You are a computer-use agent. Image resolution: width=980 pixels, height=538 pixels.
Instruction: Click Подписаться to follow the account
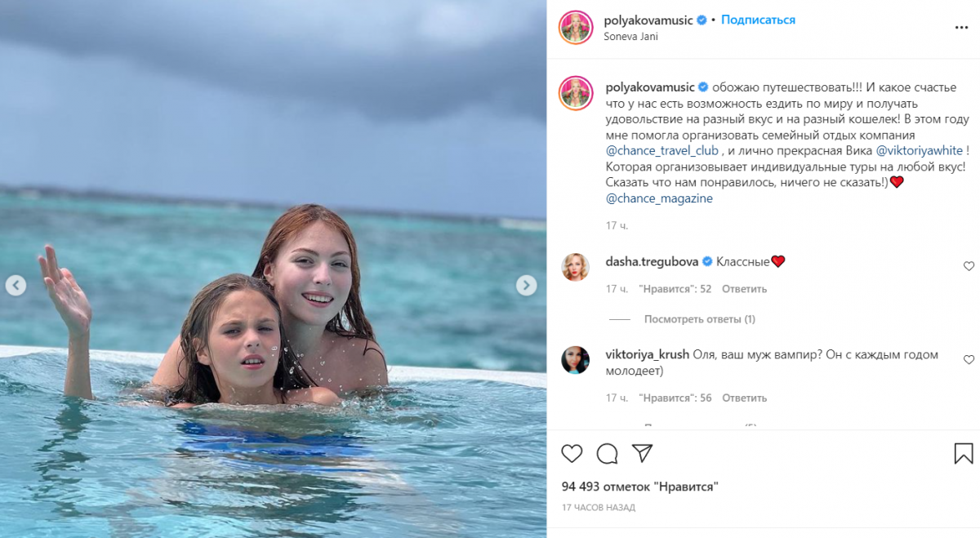758,20
